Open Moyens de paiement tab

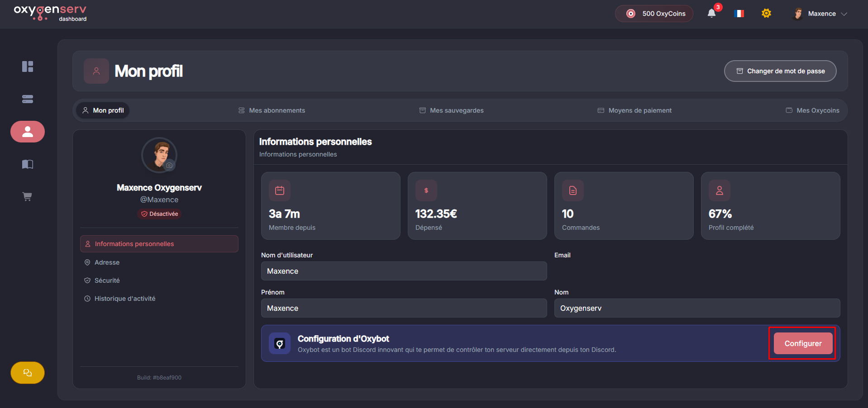(x=634, y=110)
